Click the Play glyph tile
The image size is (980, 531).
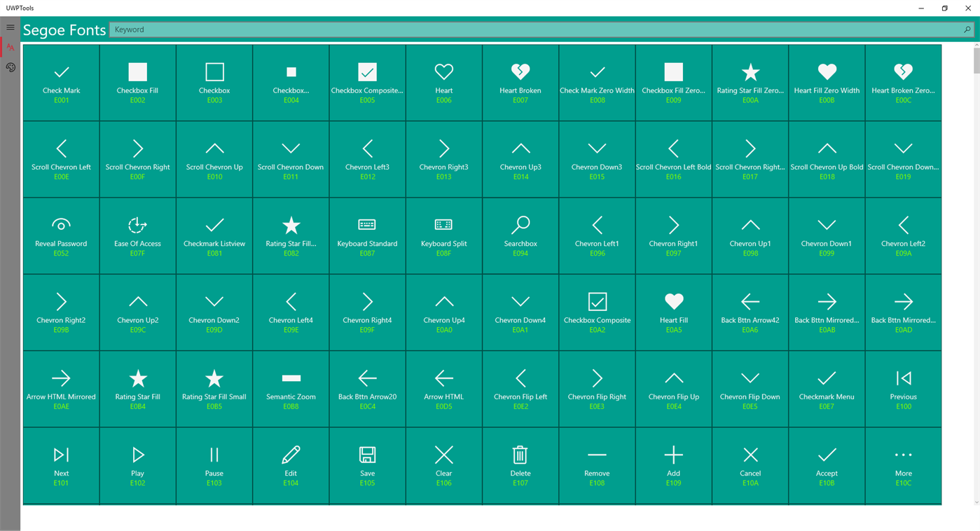point(137,464)
